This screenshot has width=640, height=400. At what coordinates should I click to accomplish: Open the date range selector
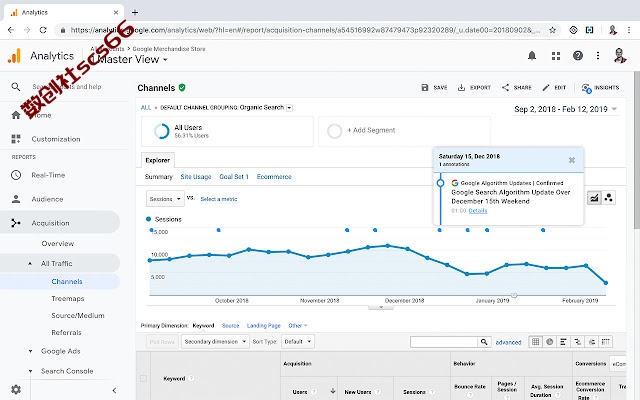coord(565,109)
